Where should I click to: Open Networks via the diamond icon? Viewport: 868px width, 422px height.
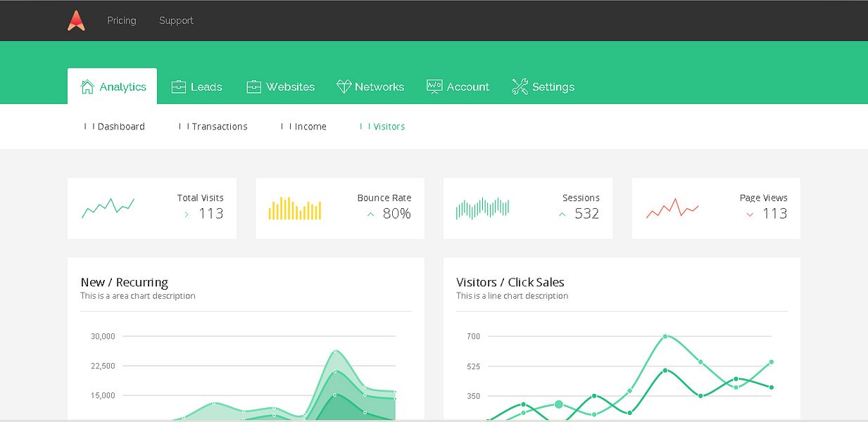click(x=344, y=86)
